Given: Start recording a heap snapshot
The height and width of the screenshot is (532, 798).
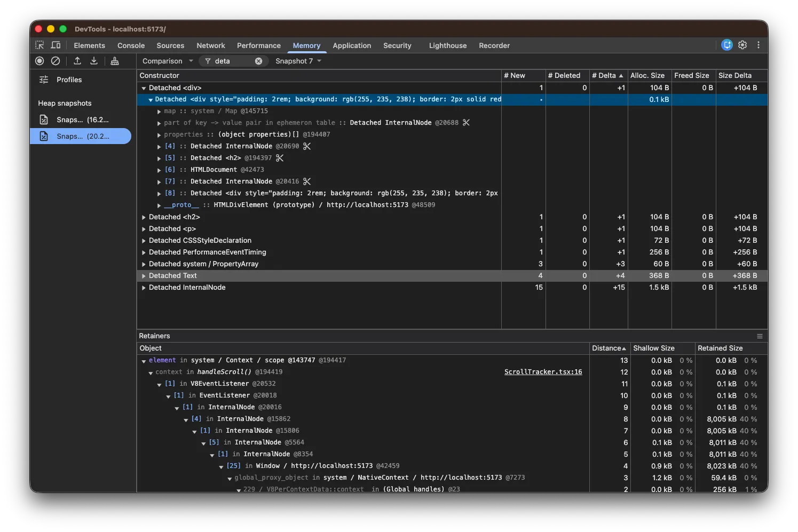Looking at the screenshot, I should tap(39, 61).
